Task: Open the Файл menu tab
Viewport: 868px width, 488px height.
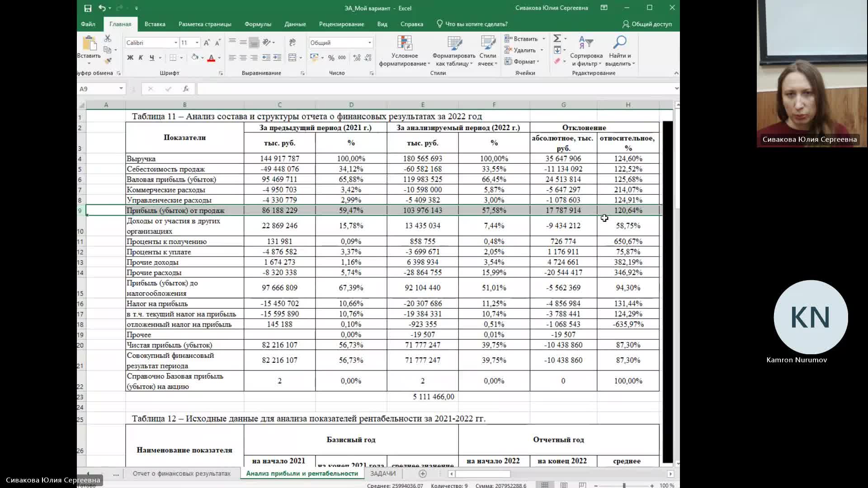Action: [x=88, y=24]
